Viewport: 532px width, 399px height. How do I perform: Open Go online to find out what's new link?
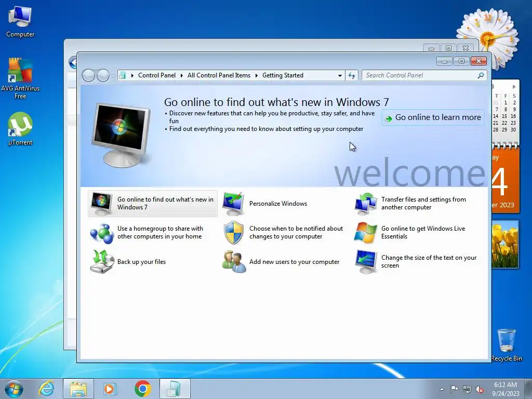click(165, 203)
